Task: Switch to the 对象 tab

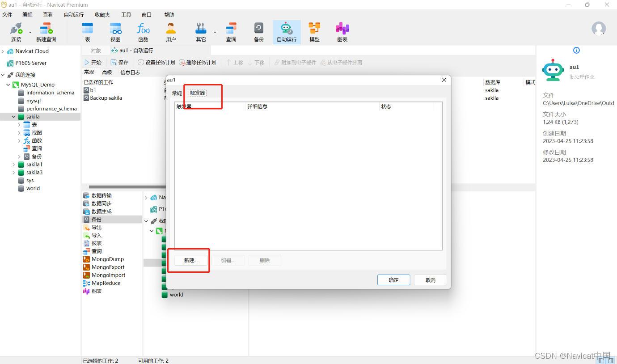Action: pos(96,51)
